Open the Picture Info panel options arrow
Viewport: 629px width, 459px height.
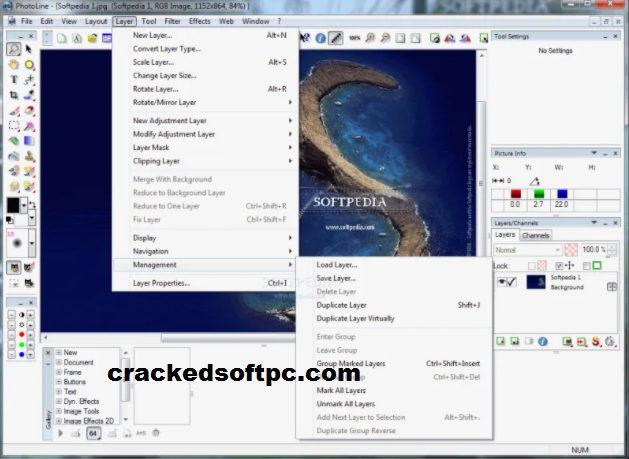[594, 153]
